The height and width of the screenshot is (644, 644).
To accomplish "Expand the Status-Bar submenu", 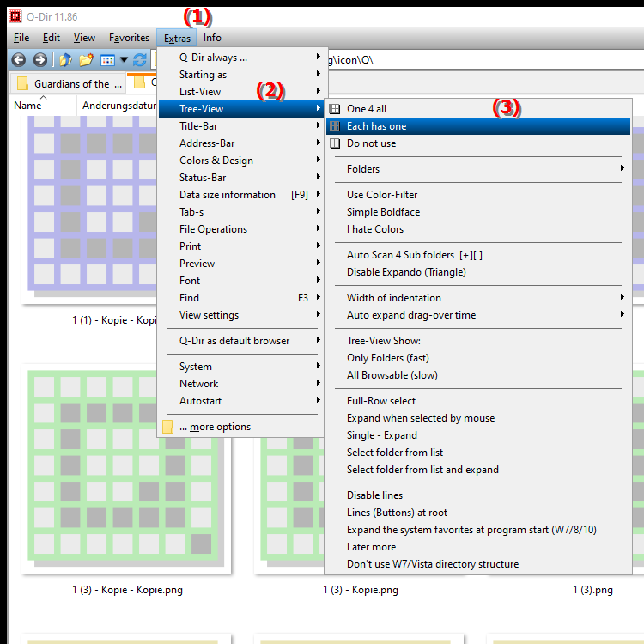I will point(241,178).
